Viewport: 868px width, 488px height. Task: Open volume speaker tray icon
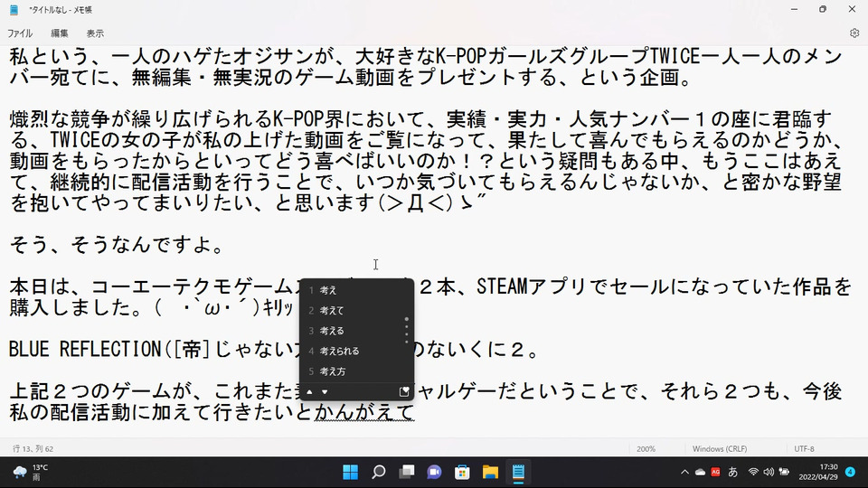[x=769, y=472]
